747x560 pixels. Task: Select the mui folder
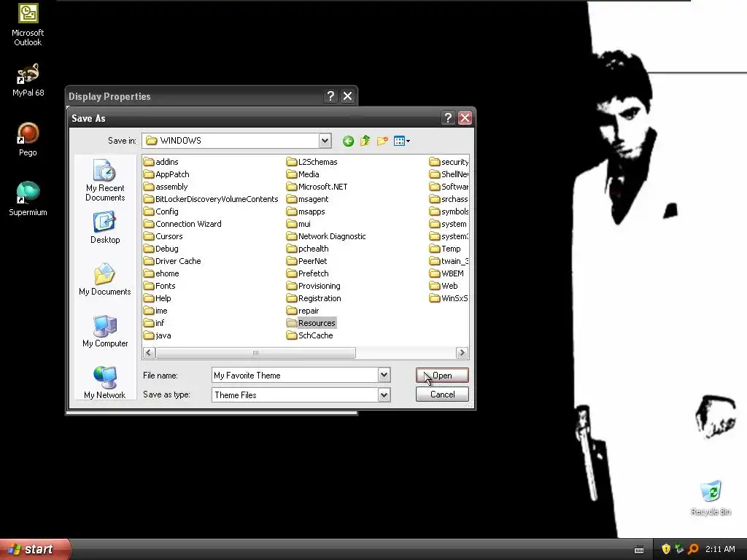pos(298,224)
